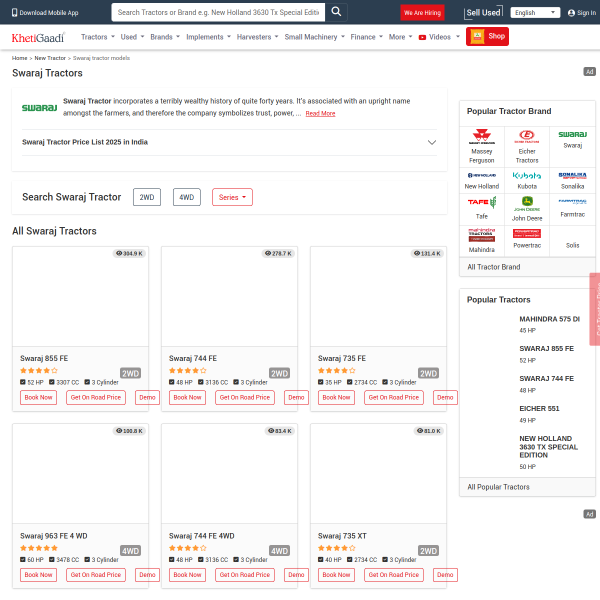This screenshot has width=600, height=600.
Task: Request Demo for Swaraj 735 FE
Action: coord(445,398)
